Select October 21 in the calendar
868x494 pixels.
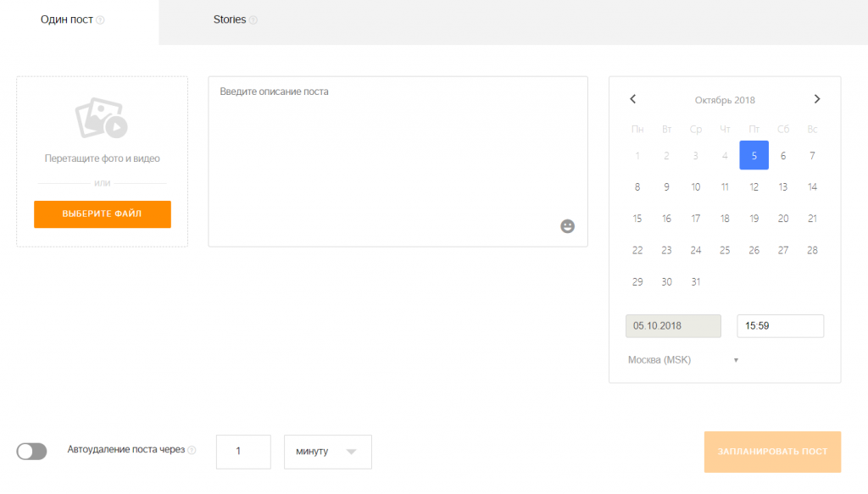812,219
